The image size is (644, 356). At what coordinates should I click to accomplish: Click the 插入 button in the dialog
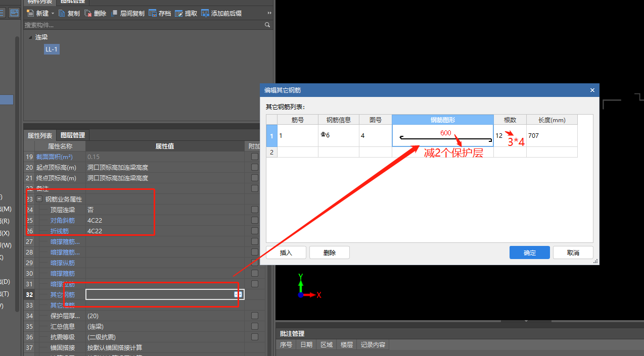(x=286, y=252)
